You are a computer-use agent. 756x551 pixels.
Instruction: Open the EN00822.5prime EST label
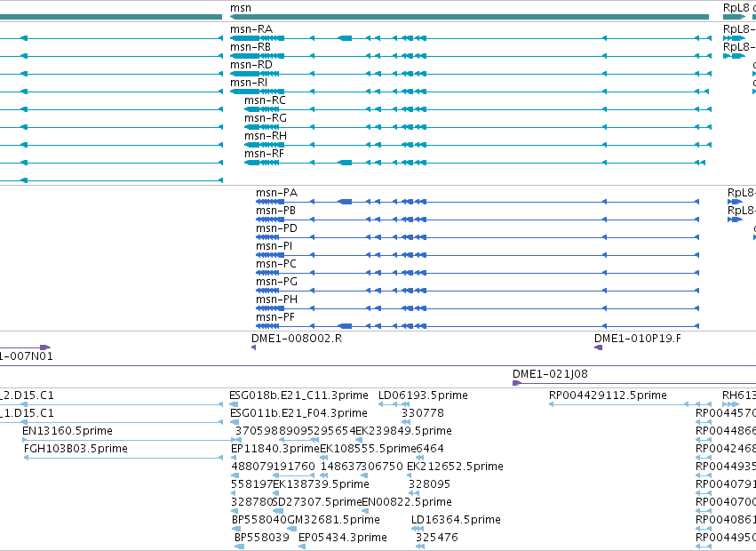coord(407,502)
